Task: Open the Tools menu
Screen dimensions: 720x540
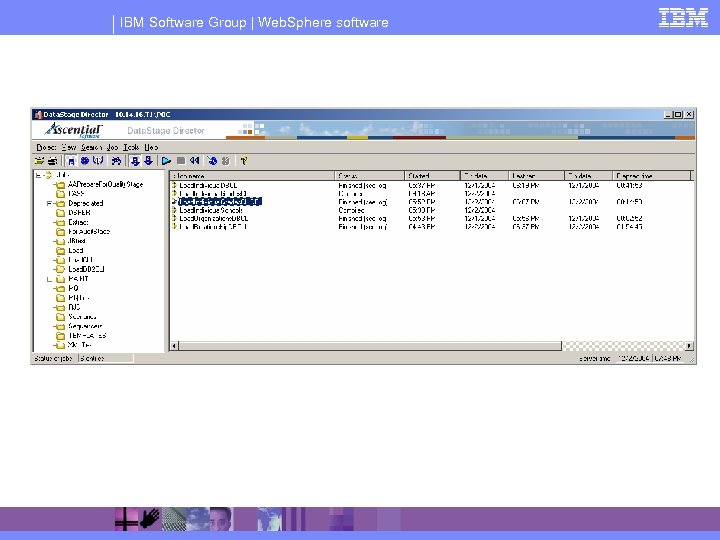Action: point(131,147)
